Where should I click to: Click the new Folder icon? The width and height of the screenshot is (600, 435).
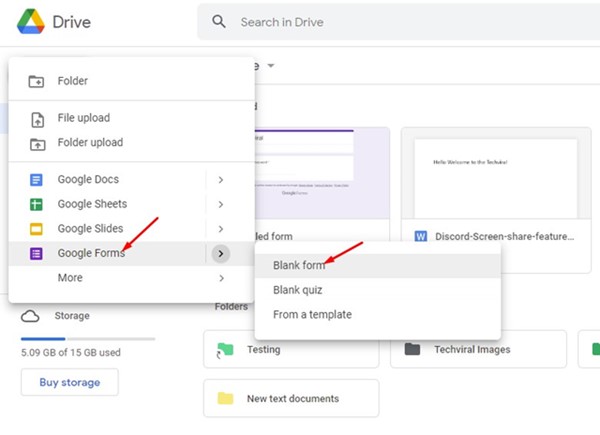pos(37,81)
